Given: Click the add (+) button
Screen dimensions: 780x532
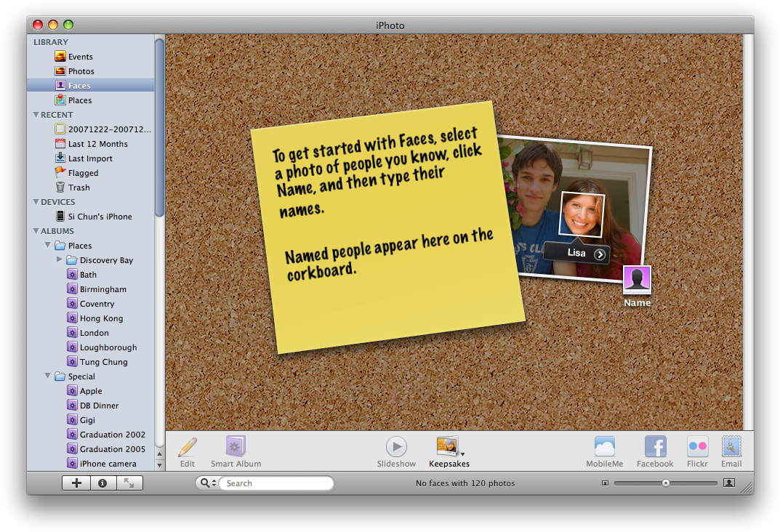Looking at the screenshot, I should point(76,483).
